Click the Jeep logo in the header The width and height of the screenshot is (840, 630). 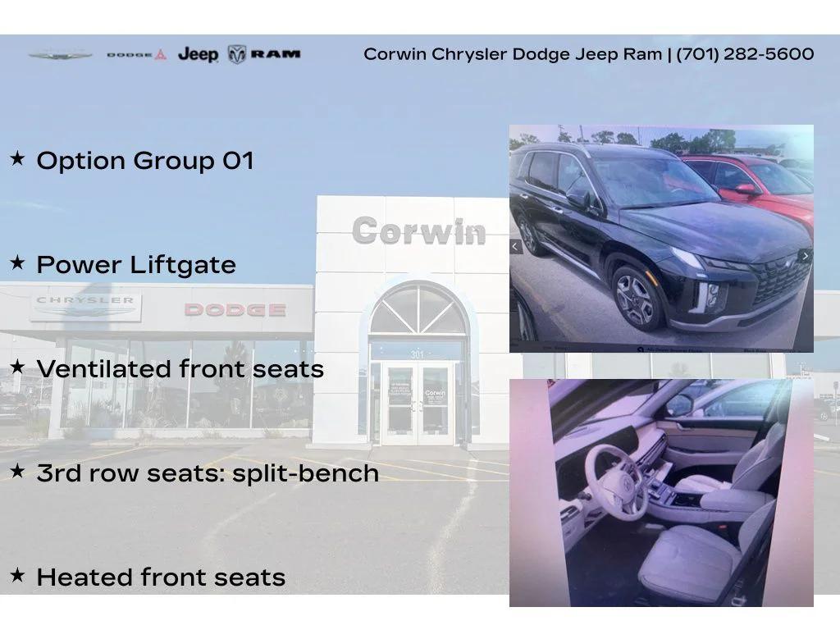(x=197, y=56)
